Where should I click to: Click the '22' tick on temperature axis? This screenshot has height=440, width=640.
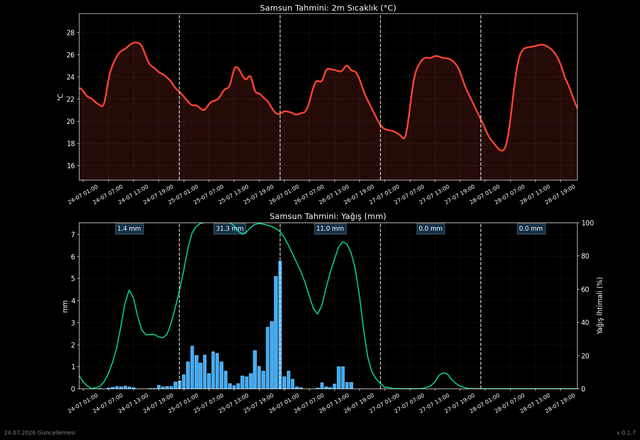pos(70,99)
